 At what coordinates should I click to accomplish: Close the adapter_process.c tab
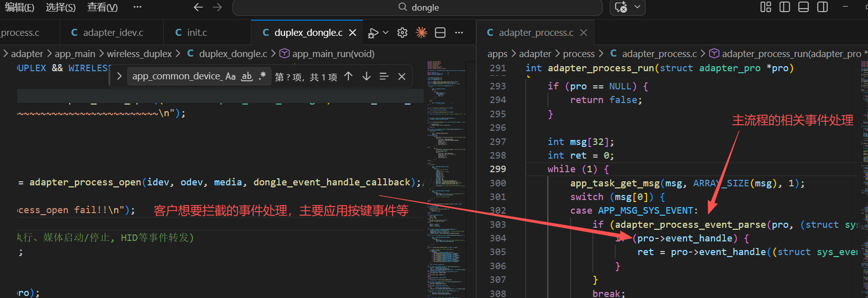(x=583, y=33)
